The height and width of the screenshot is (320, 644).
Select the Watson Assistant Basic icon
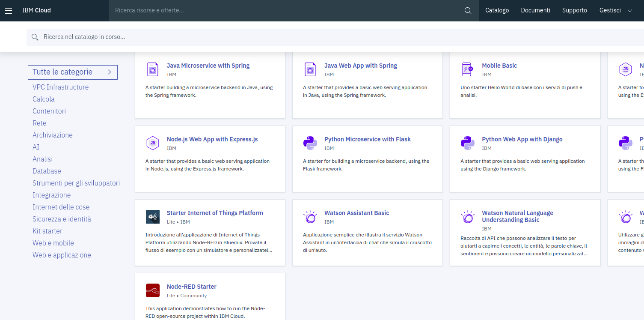click(310, 216)
